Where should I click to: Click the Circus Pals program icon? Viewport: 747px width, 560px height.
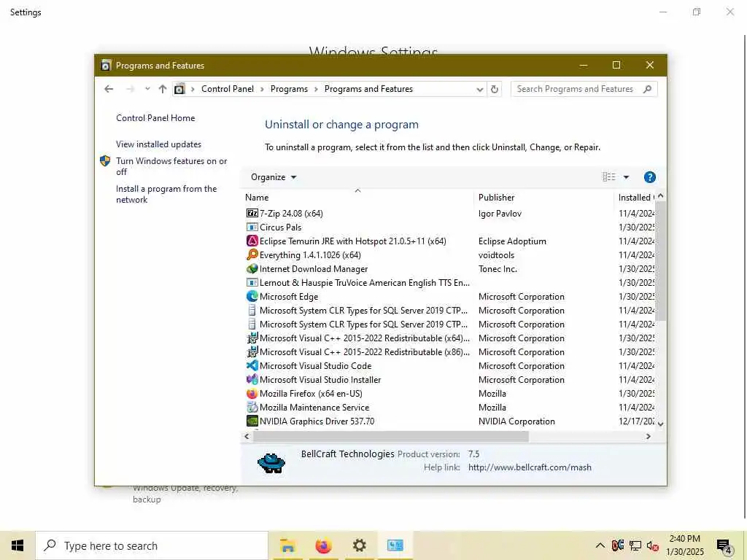pyautogui.click(x=252, y=227)
